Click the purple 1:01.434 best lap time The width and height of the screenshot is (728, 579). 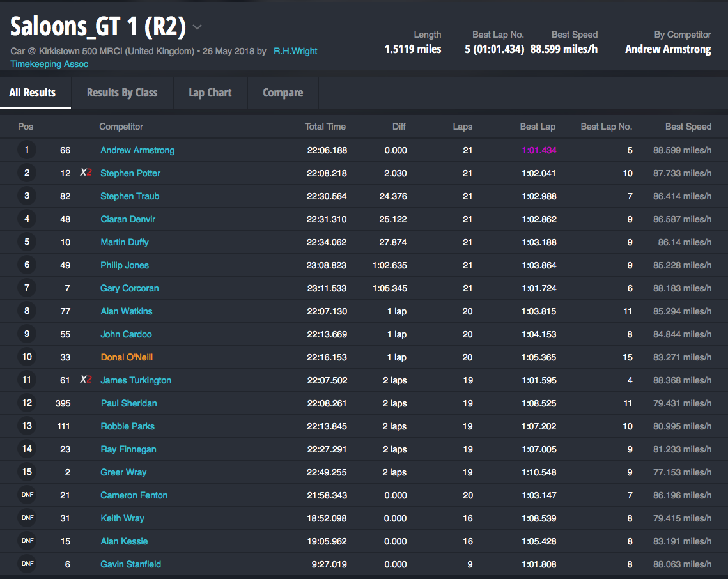pos(539,150)
